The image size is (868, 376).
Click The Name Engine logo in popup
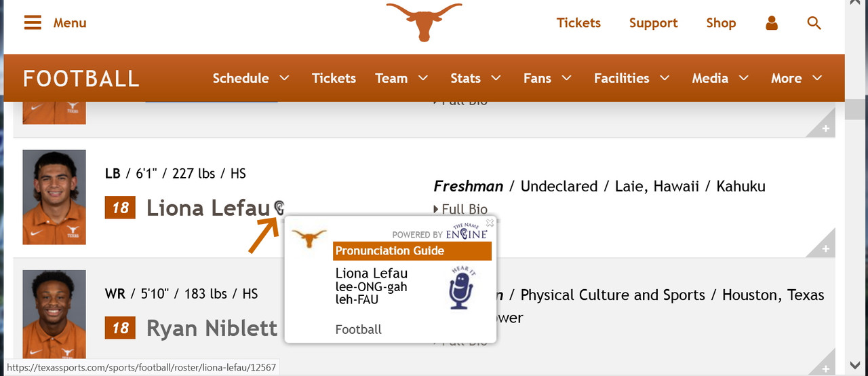tap(467, 232)
